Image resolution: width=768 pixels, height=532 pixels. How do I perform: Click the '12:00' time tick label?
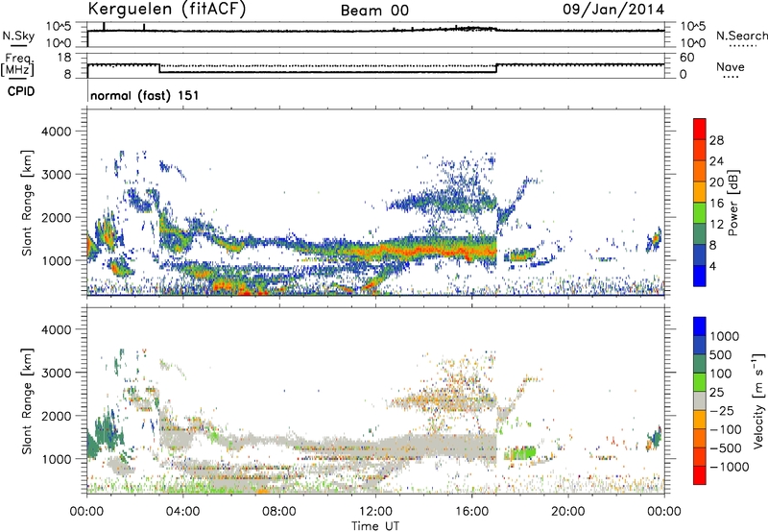375,512
